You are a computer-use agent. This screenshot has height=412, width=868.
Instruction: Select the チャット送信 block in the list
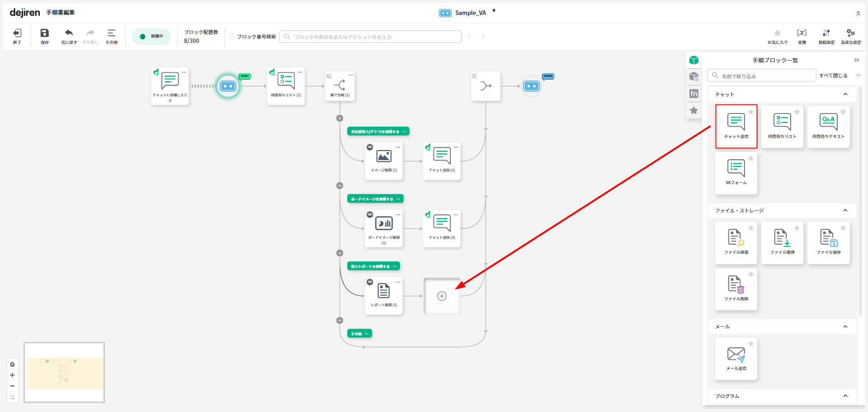(736, 126)
